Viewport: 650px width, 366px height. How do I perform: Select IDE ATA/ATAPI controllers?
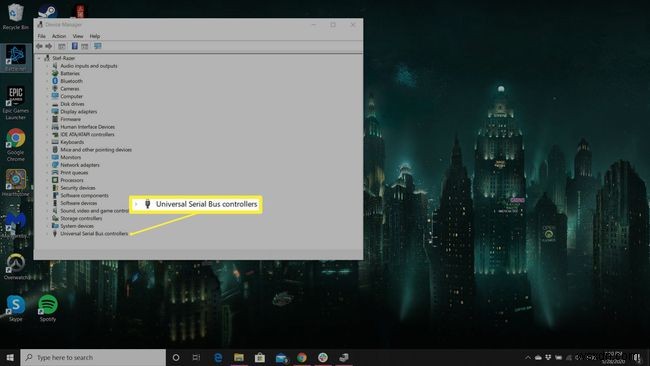87,134
